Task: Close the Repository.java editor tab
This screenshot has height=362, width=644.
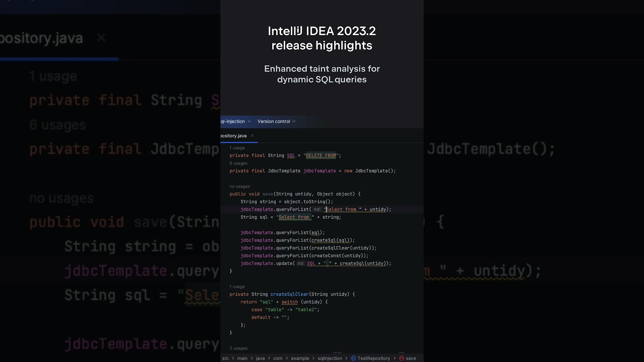Action: click(x=252, y=136)
